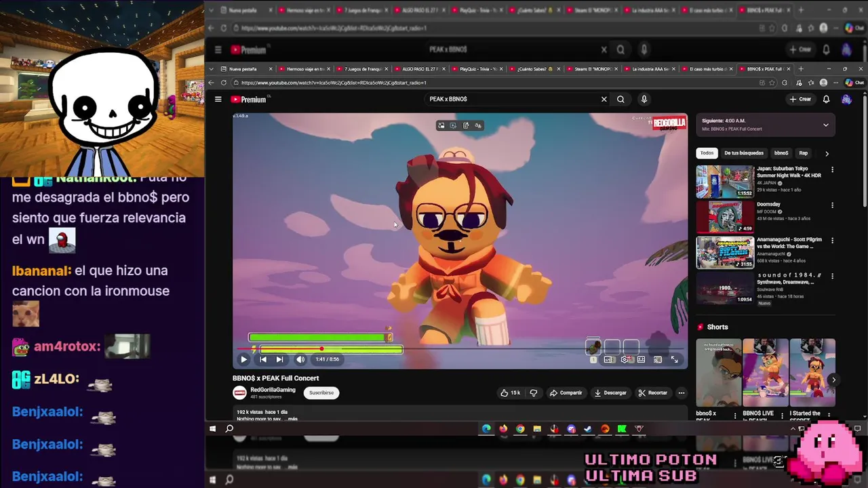Reload the page in front browser window
Image resolution: width=868 pixels, height=488 pixels.
coord(224,83)
